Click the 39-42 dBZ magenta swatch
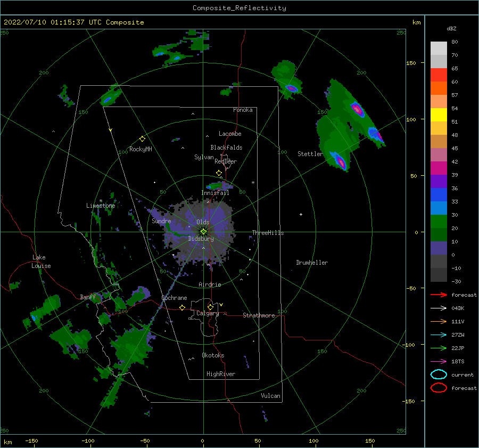The width and height of the screenshot is (479, 448). [439, 168]
